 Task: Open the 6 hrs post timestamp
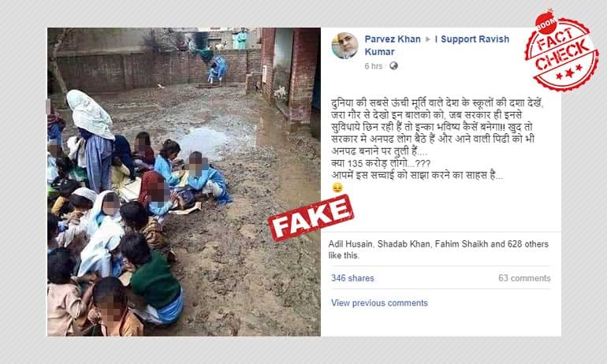coord(373,66)
